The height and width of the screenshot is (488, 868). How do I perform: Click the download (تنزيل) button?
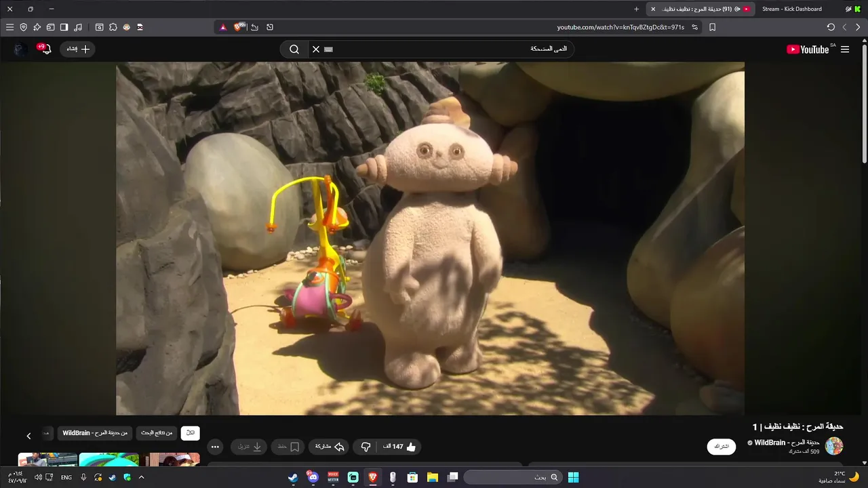coord(249,447)
